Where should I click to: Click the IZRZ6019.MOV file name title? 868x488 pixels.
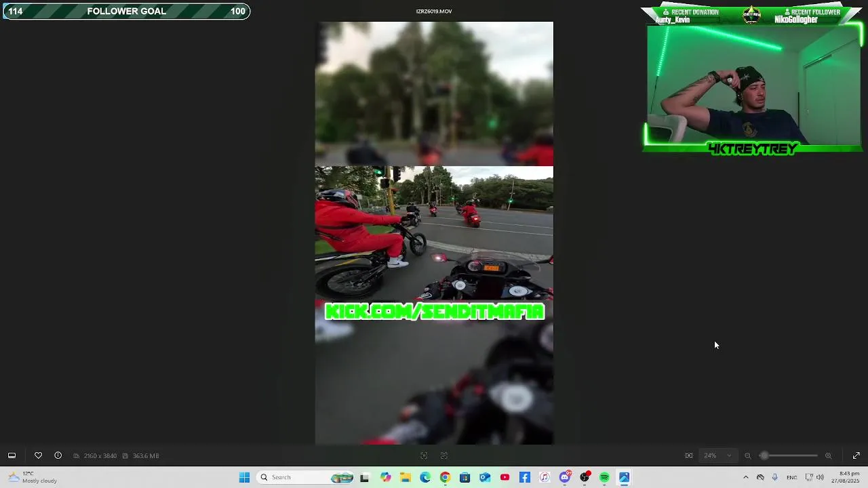point(434,12)
